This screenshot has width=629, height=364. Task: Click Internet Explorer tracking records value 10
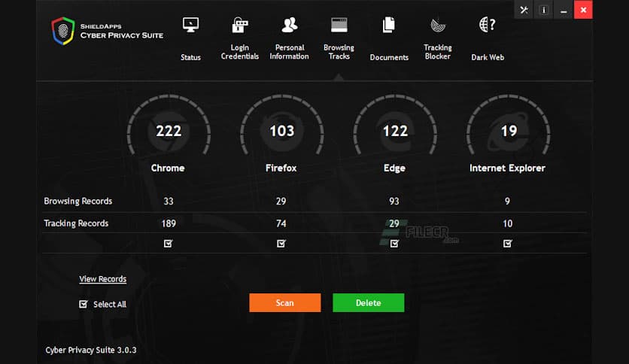(x=507, y=223)
